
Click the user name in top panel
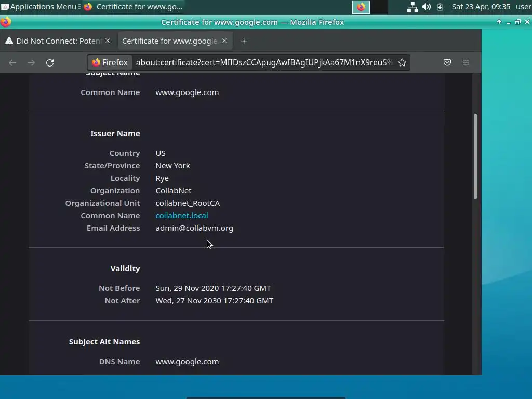524,7
